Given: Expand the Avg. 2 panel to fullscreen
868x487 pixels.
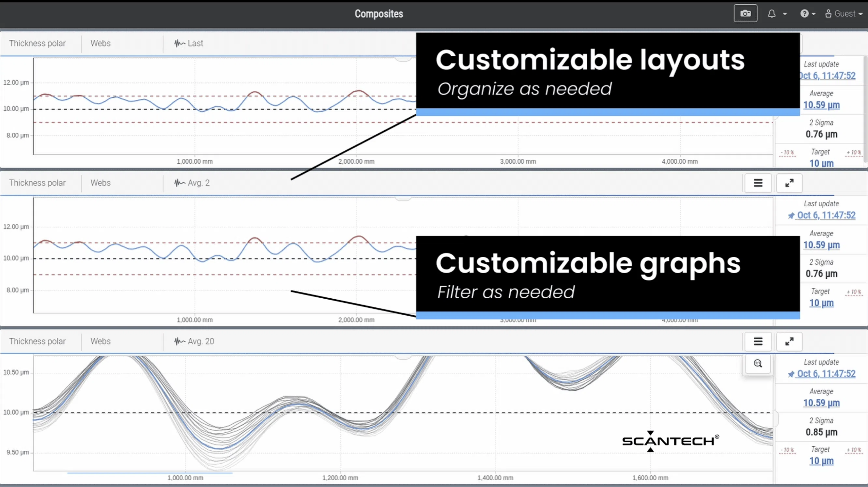Looking at the screenshot, I should pyautogui.click(x=789, y=183).
